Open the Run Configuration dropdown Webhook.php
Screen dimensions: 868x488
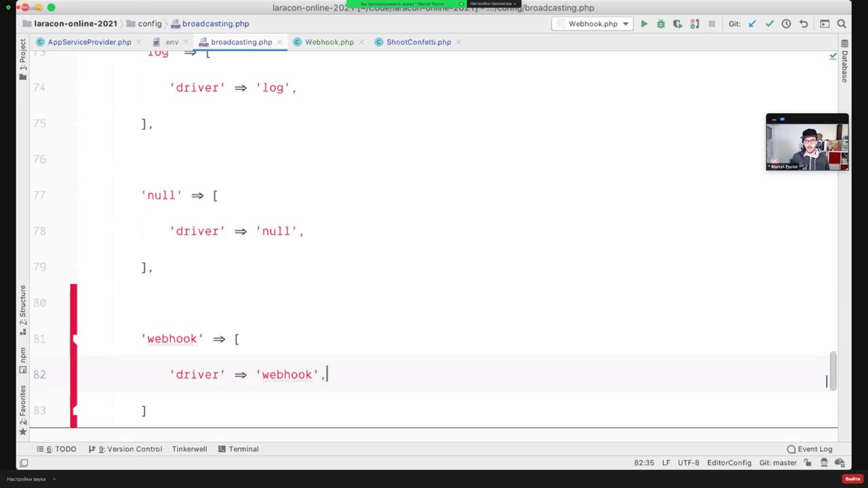click(593, 24)
